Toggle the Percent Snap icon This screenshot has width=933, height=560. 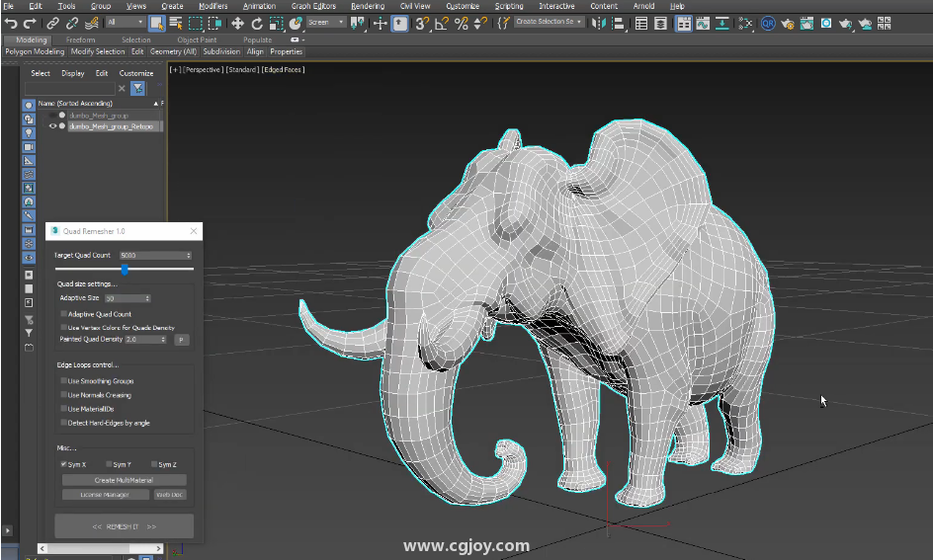click(x=462, y=23)
